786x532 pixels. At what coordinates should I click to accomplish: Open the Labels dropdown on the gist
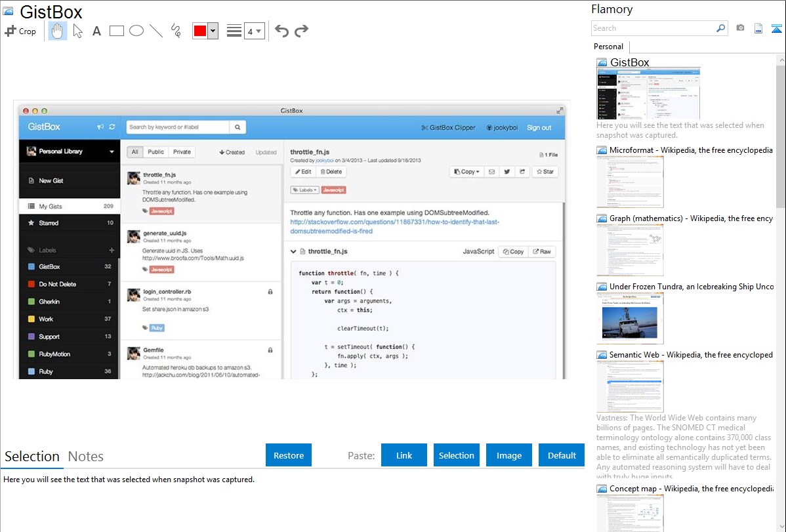click(x=305, y=190)
